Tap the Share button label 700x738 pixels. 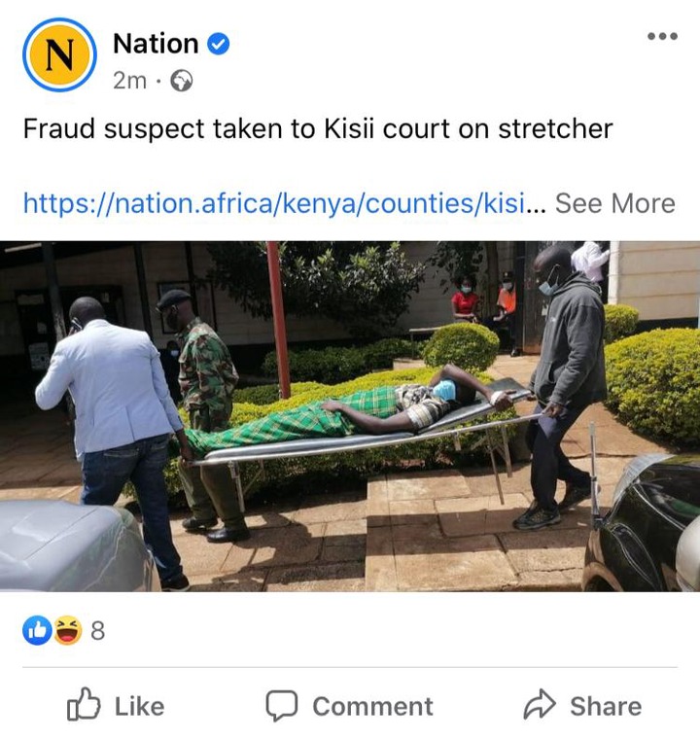[x=606, y=707]
